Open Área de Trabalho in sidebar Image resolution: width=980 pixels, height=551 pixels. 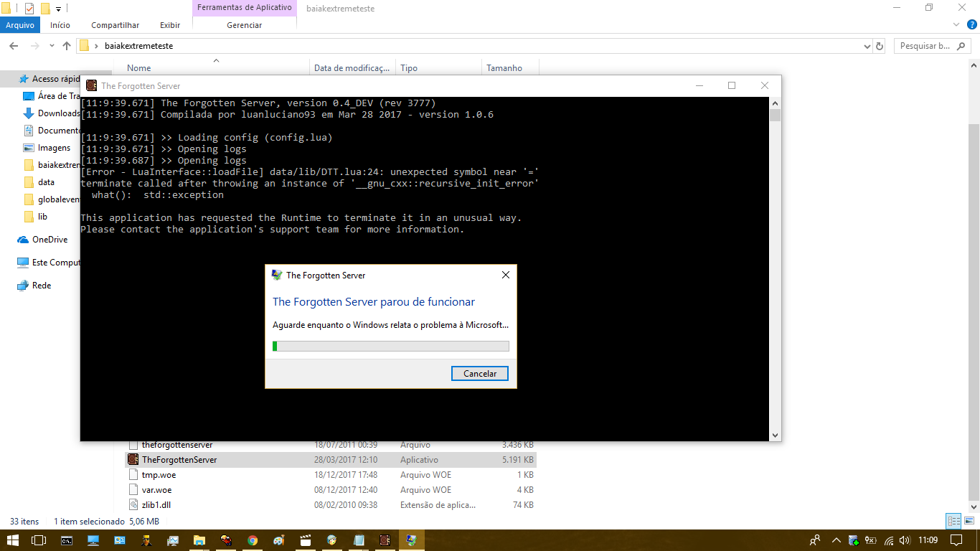click(x=50, y=96)
